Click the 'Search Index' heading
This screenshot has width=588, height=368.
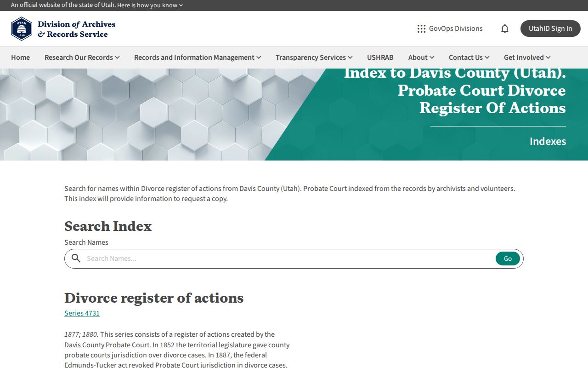[108, 226]
